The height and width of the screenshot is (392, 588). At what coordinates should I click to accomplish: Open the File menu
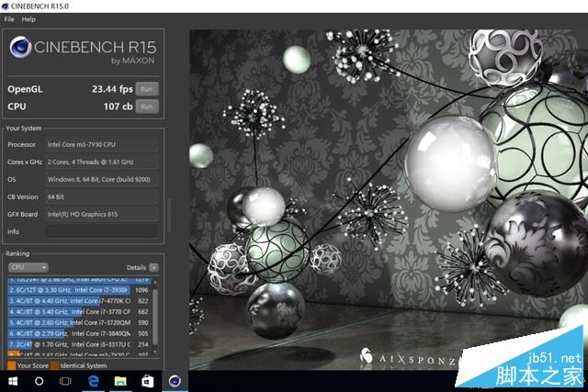tap(9, 18)
